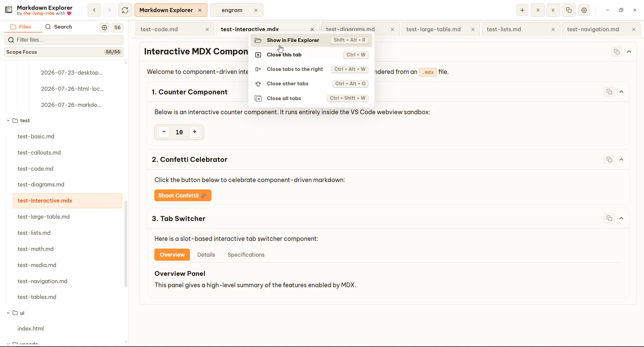This screenshot has height=347, width=644.
Task: Open the test-navigation.md document tab
Action: click(x=601, y=30)
